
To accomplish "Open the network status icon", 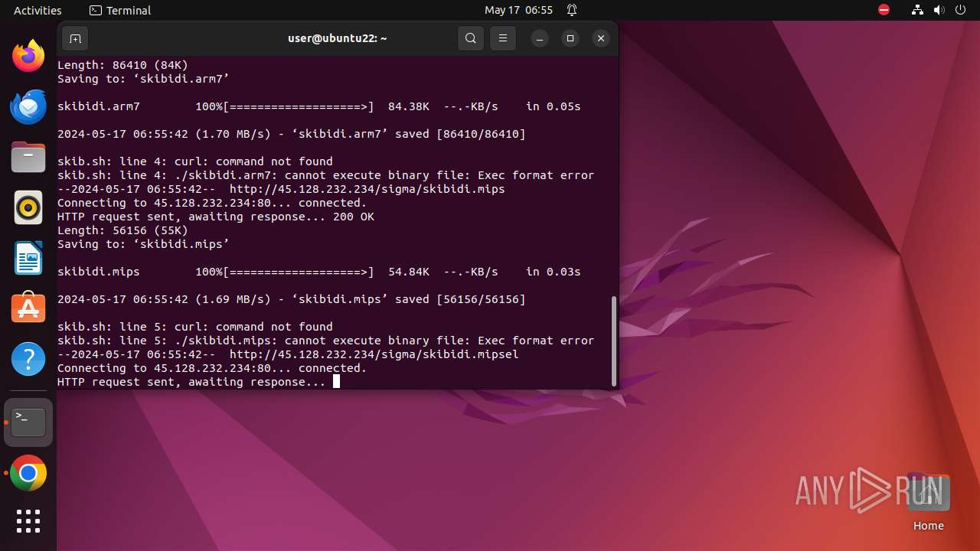I will point(918,10).
